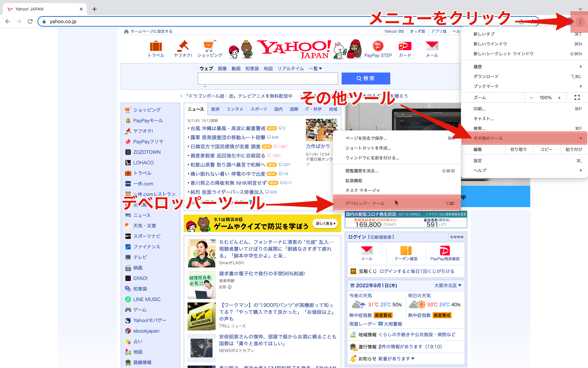The height and width of the screenshot is (368, 588).
Task: Reload the page with refresh icon
Action: (30, 21)
